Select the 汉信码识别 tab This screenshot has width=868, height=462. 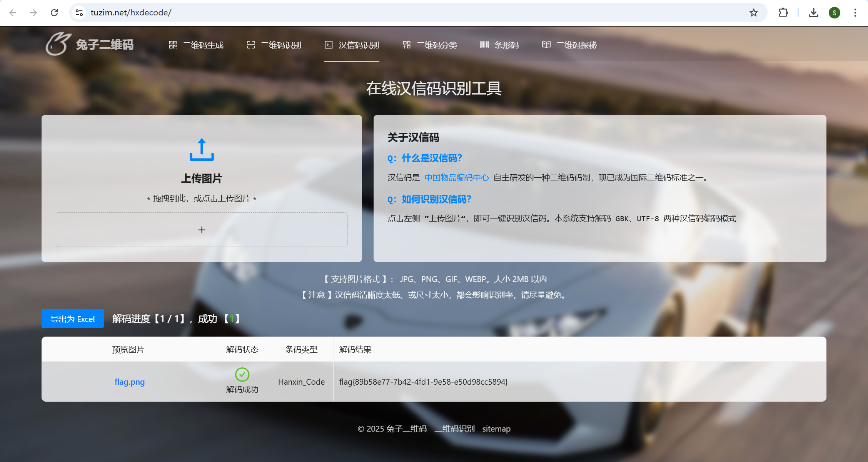[x=352, y=45]
